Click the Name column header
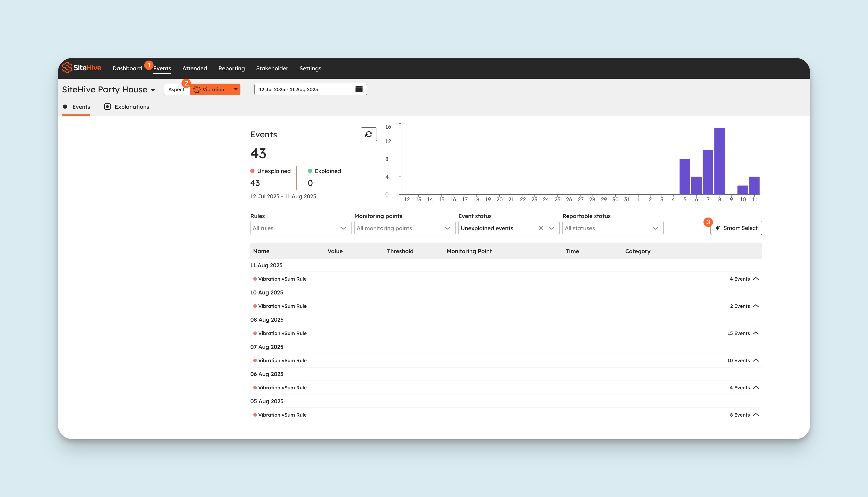This screenshot has height=497, width=868. [261, 251]
